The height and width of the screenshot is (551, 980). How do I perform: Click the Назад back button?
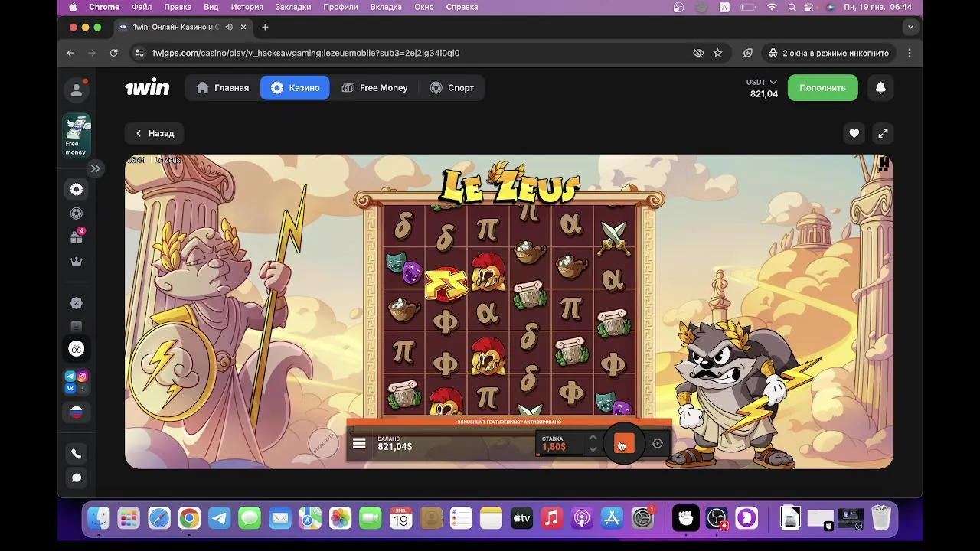(x=154, y=133)
